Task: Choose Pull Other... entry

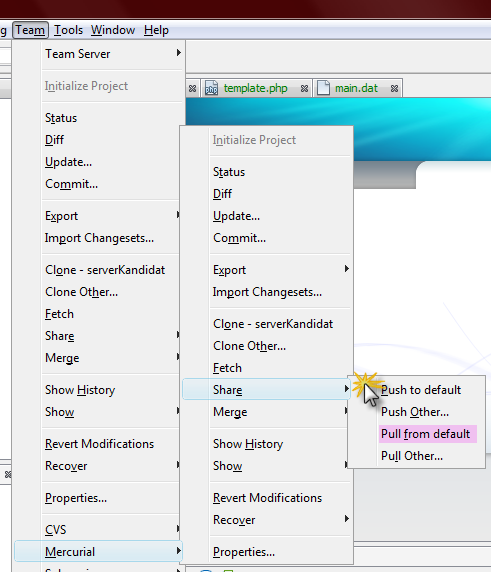Action: point(412,456)
